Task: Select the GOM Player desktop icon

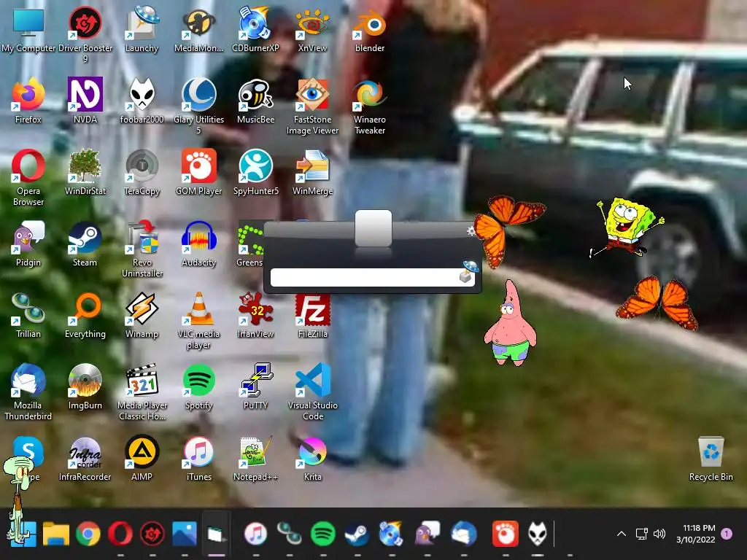Action: point(198,172)
